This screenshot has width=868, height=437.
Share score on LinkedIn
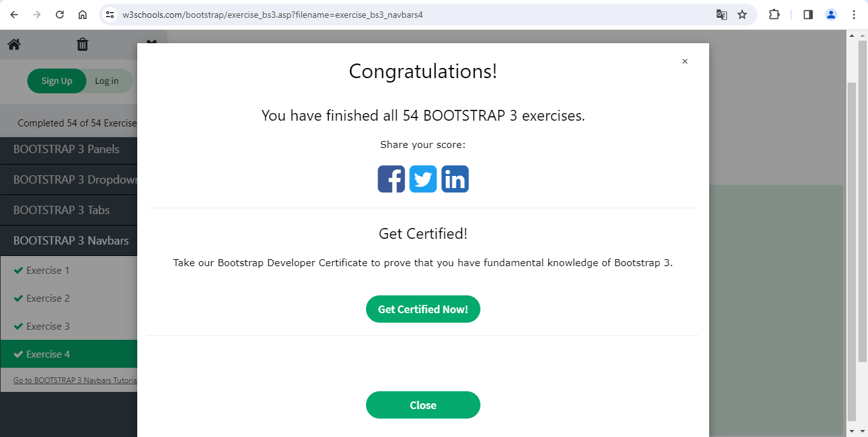point(455,179)
